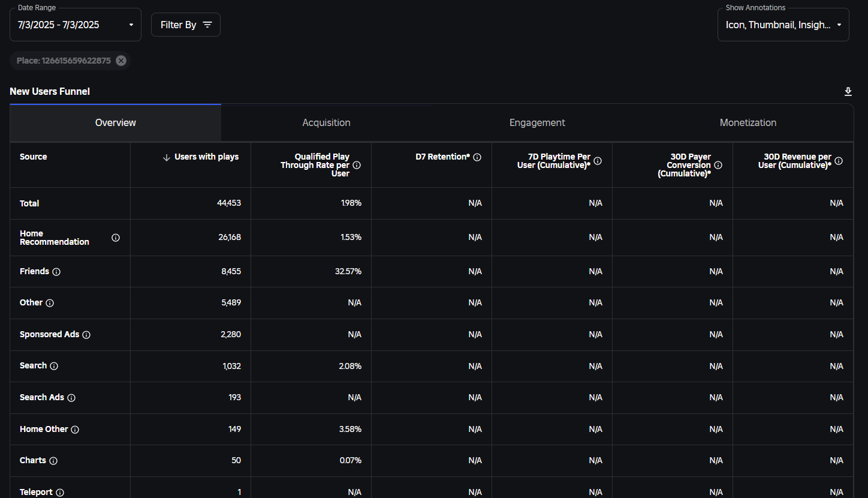Show info icon for Sponsored Ads source
868x498 pixels.
pos(86,335)
